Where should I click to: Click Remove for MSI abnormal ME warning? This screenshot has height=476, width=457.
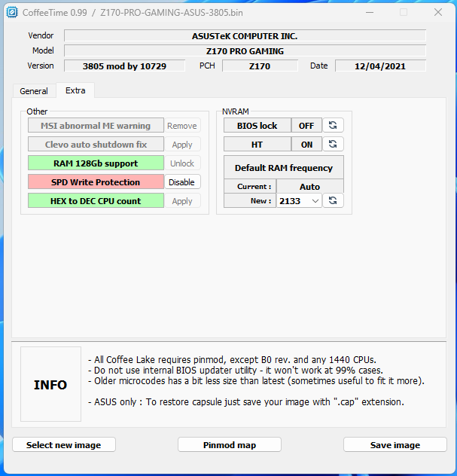(x=182, y=126)
